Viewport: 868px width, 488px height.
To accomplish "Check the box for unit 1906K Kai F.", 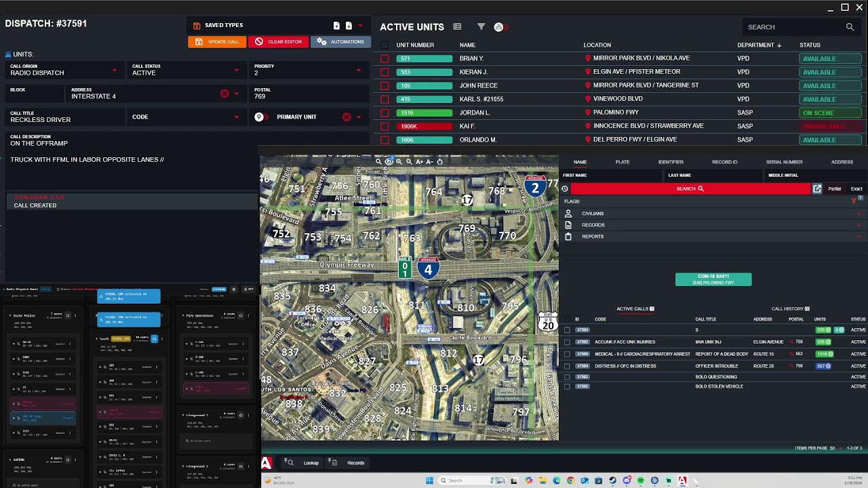I will (x=384, y=126).
